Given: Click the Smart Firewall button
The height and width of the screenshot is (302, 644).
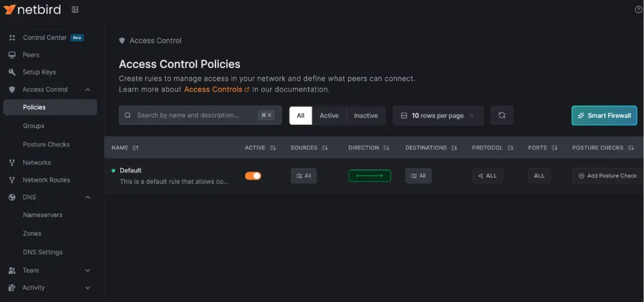Looking at the screenshot, I should coord(604,116).
